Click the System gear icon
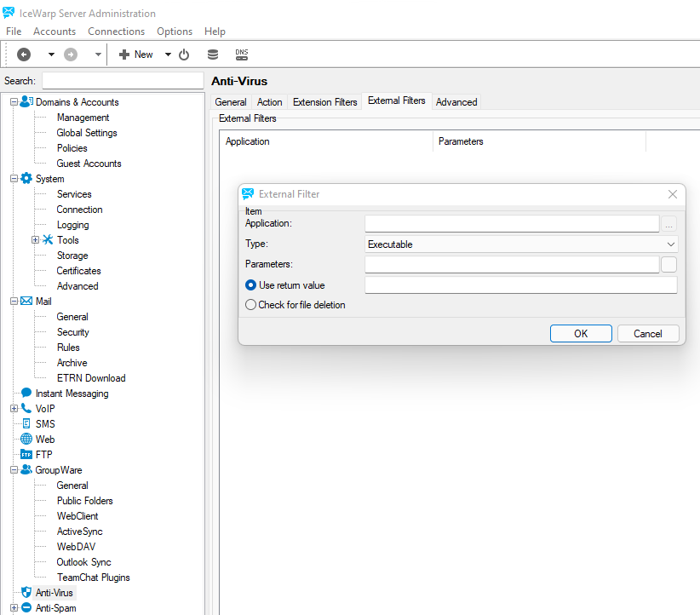The image size is (700, 615). 26,178
